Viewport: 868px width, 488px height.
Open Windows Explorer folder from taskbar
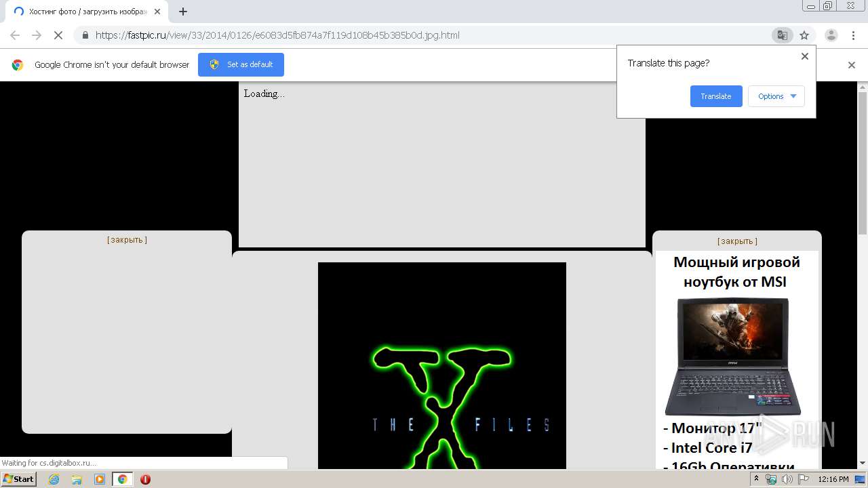77,479
